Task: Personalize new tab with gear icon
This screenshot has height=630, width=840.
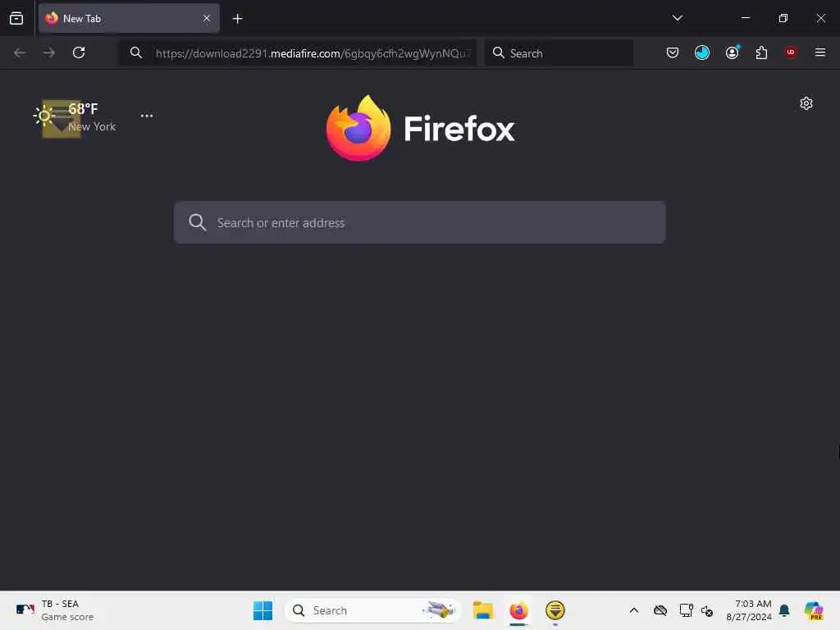Action: pyautogui.click(x=806, y=103)
